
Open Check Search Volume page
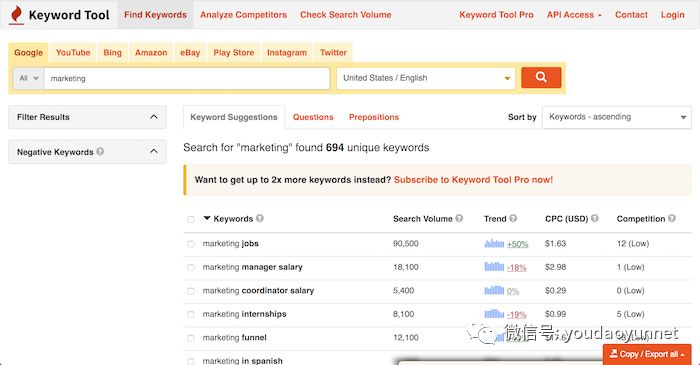pyautogui.click(x=346, y=15)
